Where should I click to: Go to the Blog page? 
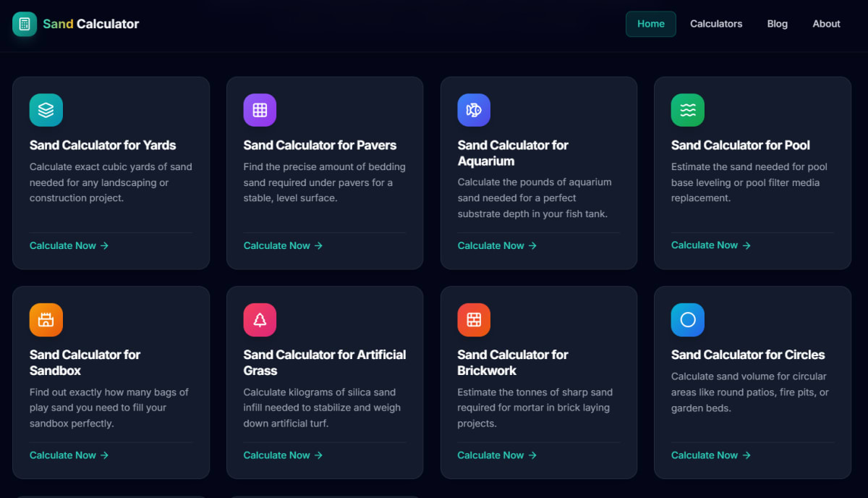(x=778, y=24)
